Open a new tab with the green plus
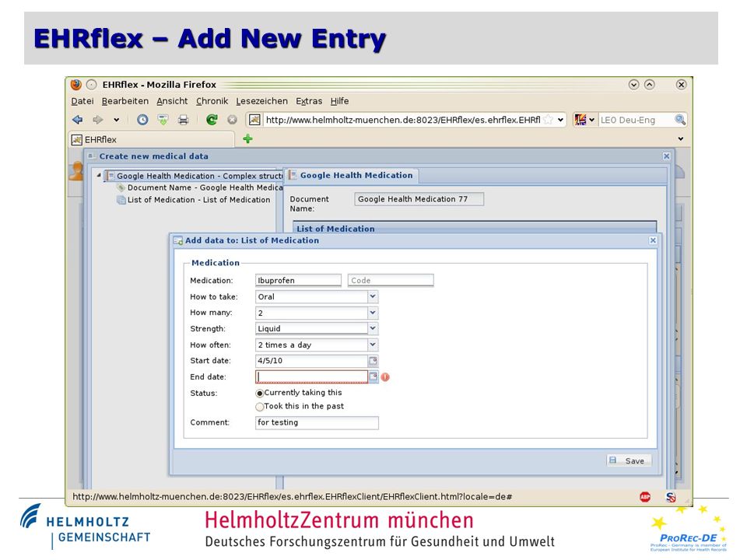747x560 pixels. click(x=247, y=139)
